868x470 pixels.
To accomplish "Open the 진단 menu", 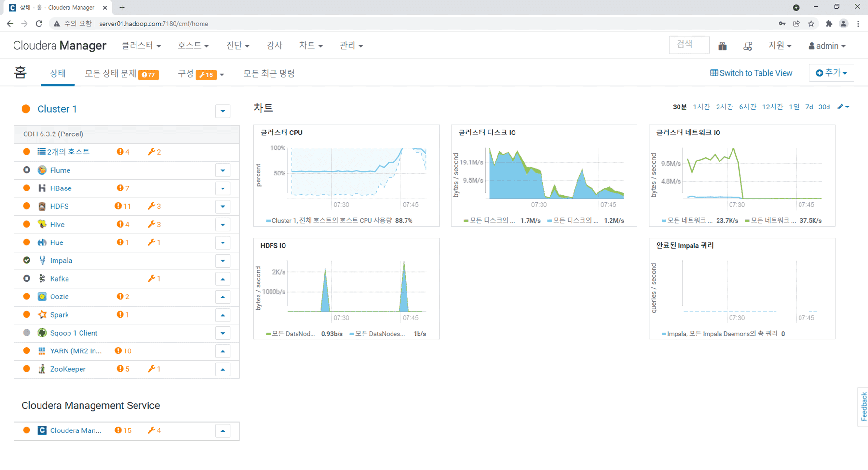I will click(x=238, y=45).
